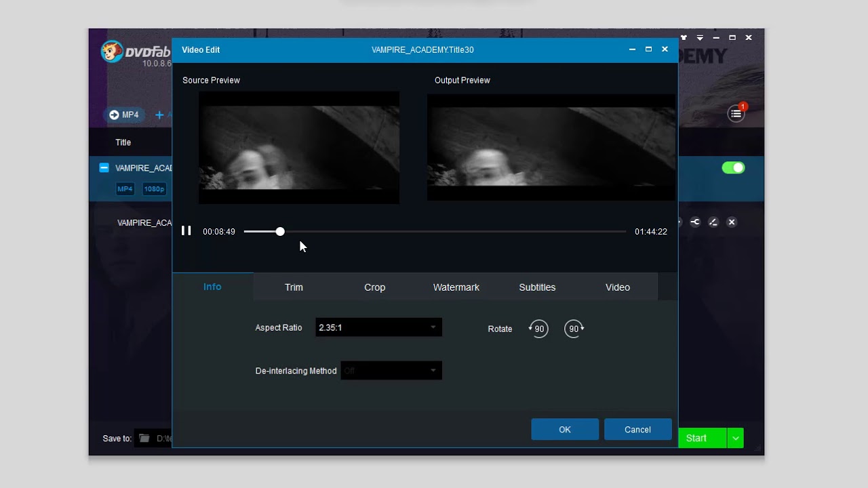Collapse the VAMPIRE_ACADEMY source with minus icon
868x488 pixels.
pos(104,167)
